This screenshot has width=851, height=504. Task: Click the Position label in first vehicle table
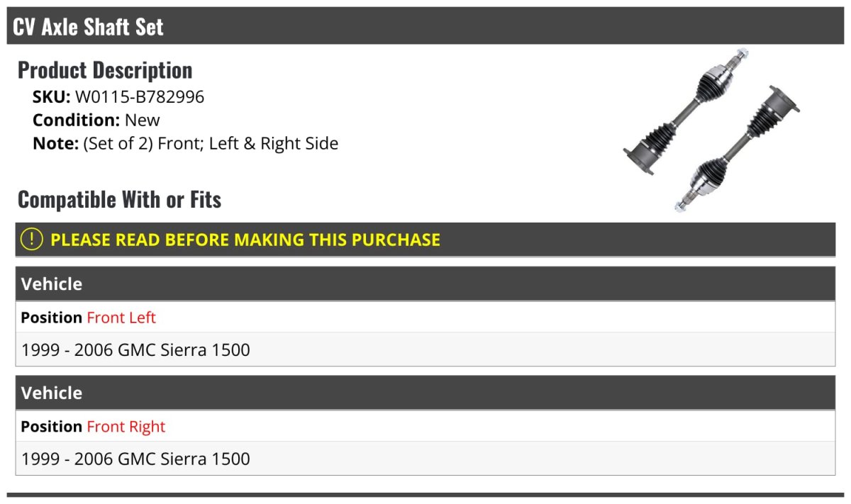tap(52, 318)
